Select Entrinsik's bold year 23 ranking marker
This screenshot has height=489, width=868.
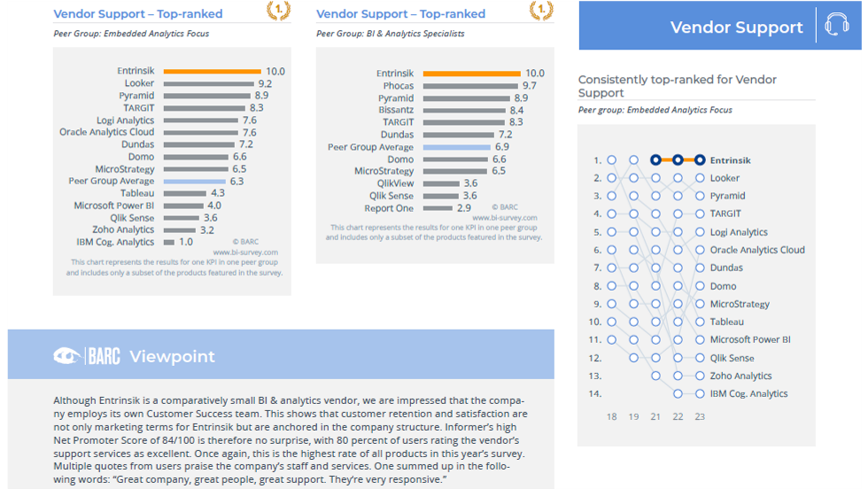tap(700, 160)
